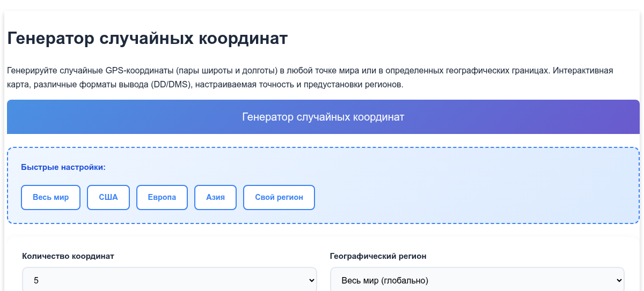Apply the «Европа» region preset
The image size is (644, 291).
162,197
